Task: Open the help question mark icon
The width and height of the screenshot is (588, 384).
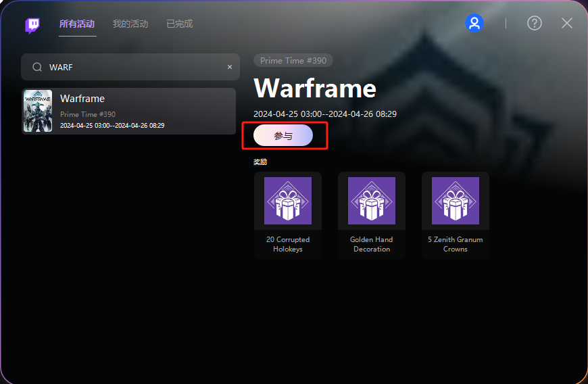Action: 535,23
